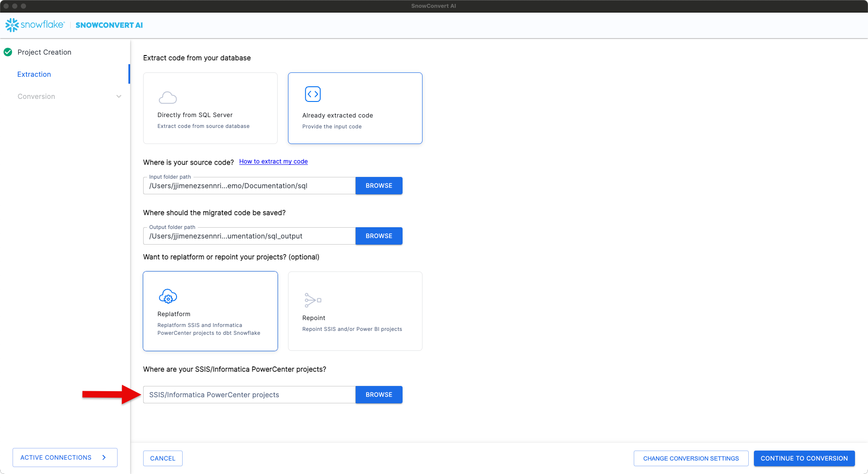
Task: Click BROWSE next to the Input folder path
Action: click(378, 186)
